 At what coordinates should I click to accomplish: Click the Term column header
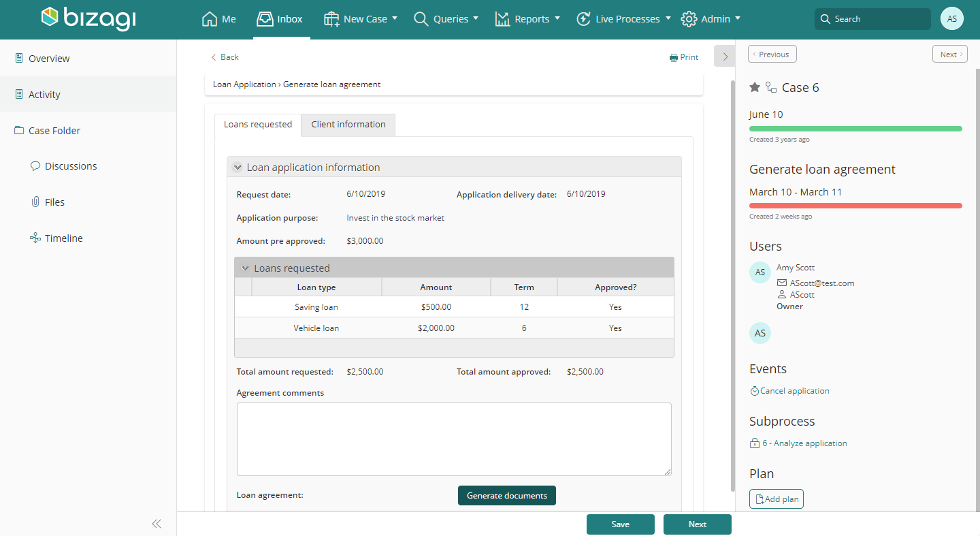[x=524, y=287]
